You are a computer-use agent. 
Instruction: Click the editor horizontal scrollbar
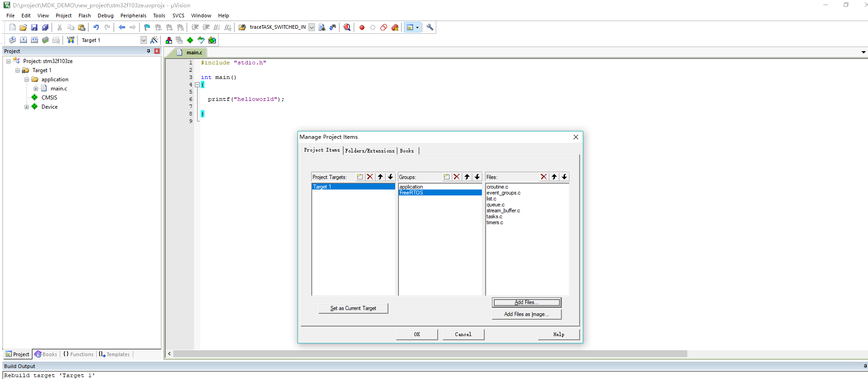click(430, 354)
